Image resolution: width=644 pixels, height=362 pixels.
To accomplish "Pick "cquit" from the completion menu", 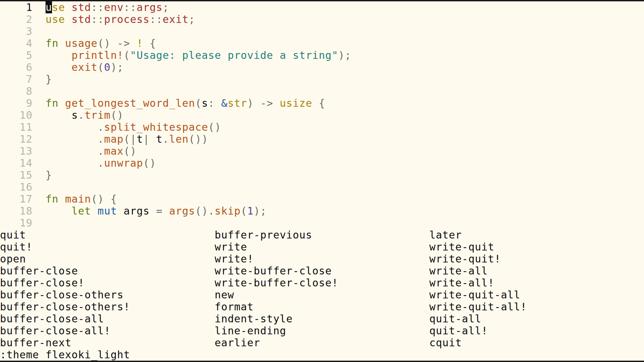I will pyautogui.click(x=445, y=343).
